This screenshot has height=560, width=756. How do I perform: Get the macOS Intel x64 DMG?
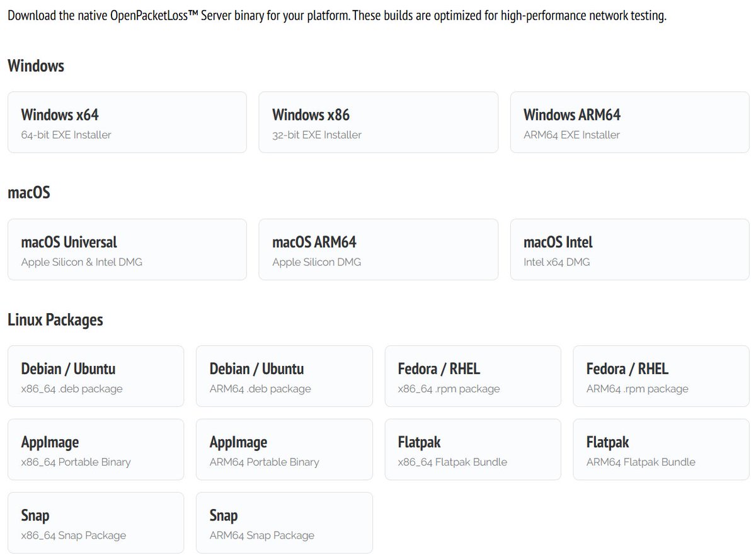pos(629,249)
